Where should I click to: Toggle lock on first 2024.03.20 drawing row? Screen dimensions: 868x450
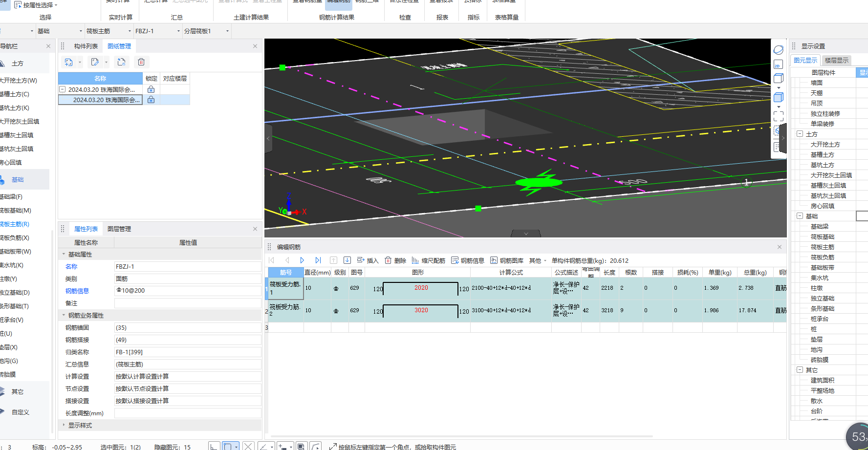[x=151, y=89]
